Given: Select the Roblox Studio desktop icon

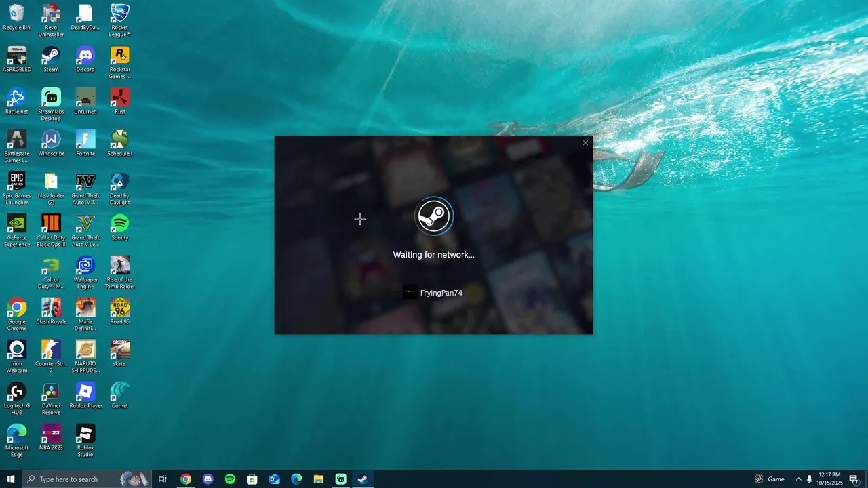Looking at the screenshot, I should [85, 441].
